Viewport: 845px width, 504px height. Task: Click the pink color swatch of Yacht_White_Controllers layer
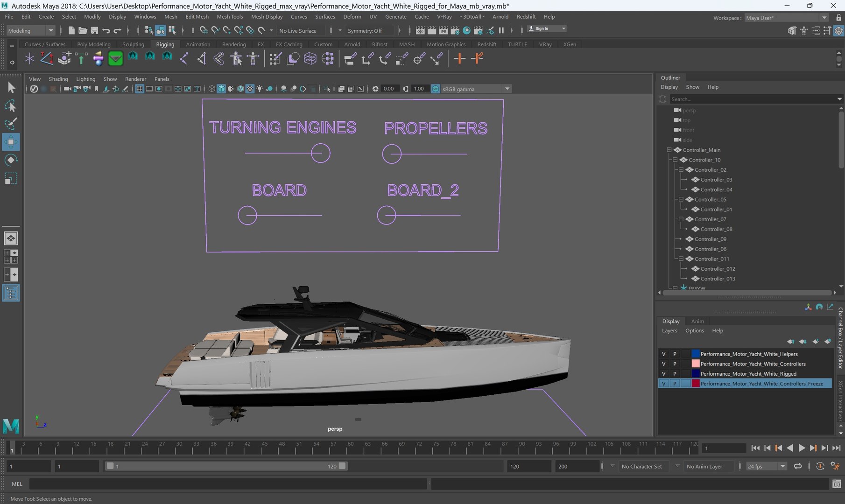pos(696,364)
